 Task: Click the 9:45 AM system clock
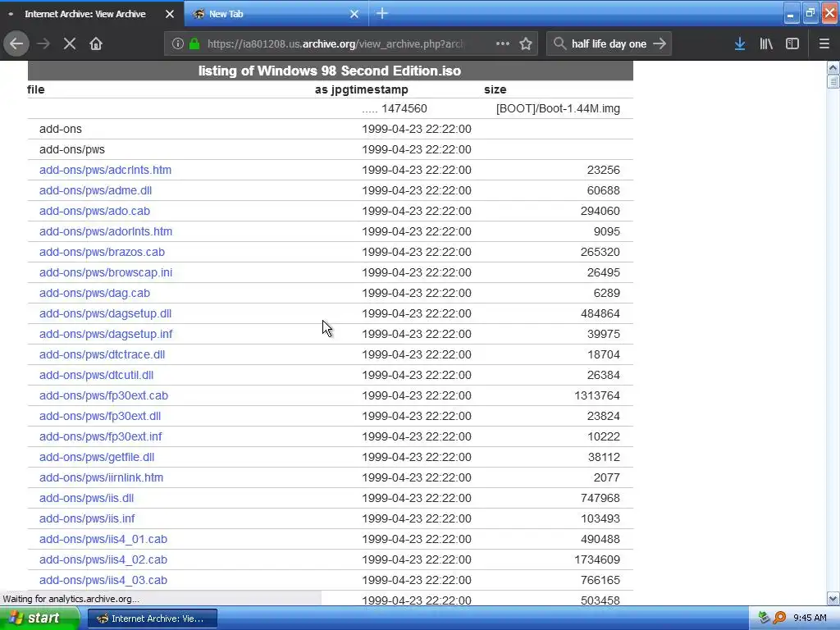pos(810,619)
